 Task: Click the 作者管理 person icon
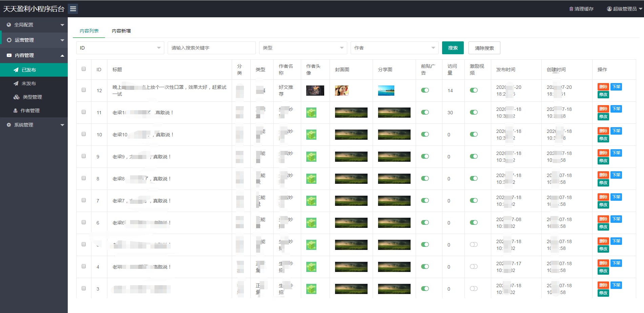[16, 111]
